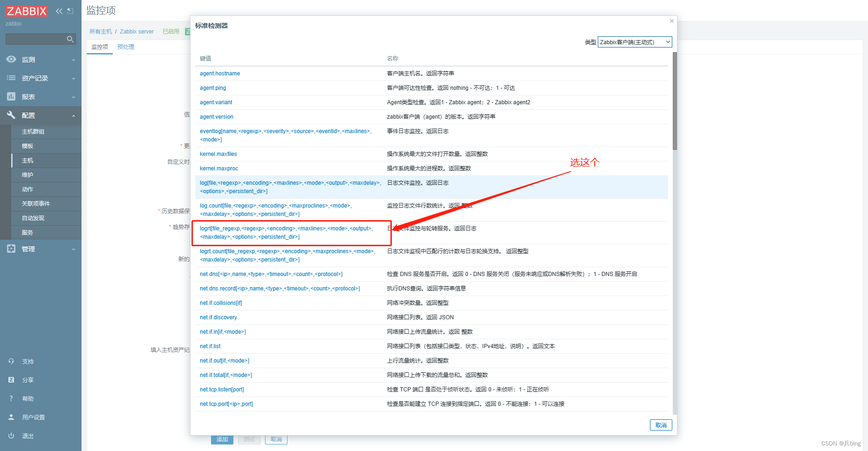868x451 pixels.
Task: Click the 支持 headset icon
Action: [11, 361]
